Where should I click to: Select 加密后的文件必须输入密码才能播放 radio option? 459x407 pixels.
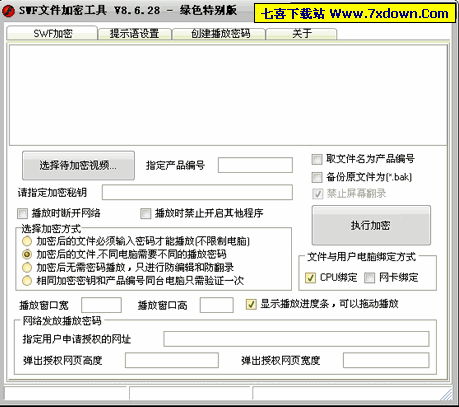click(x=27, y=241)
